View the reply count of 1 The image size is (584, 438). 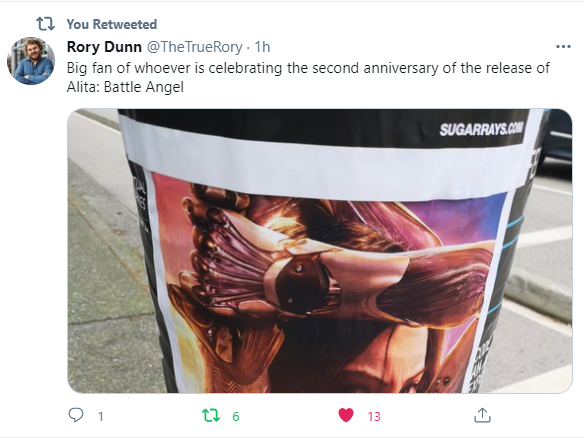coord(101,416)
